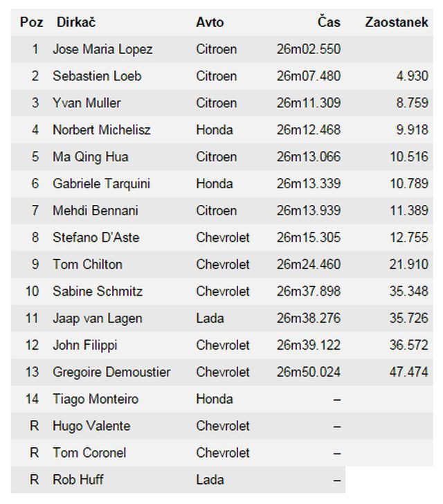Select driver Jose Maria Lopez
Viewport: 443px width, 504px height.
point(102,49)
